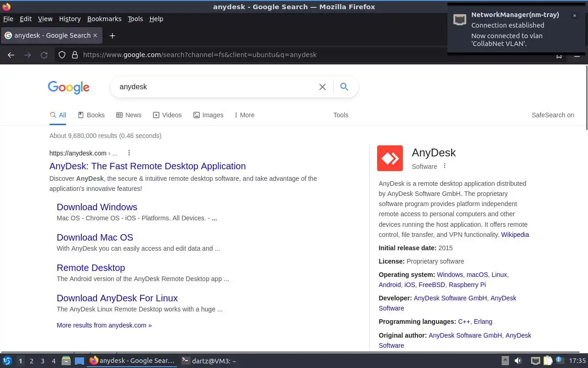Click the padlock site security icon
This screenshot has width=588, height=368.
(x=75, y=55)
